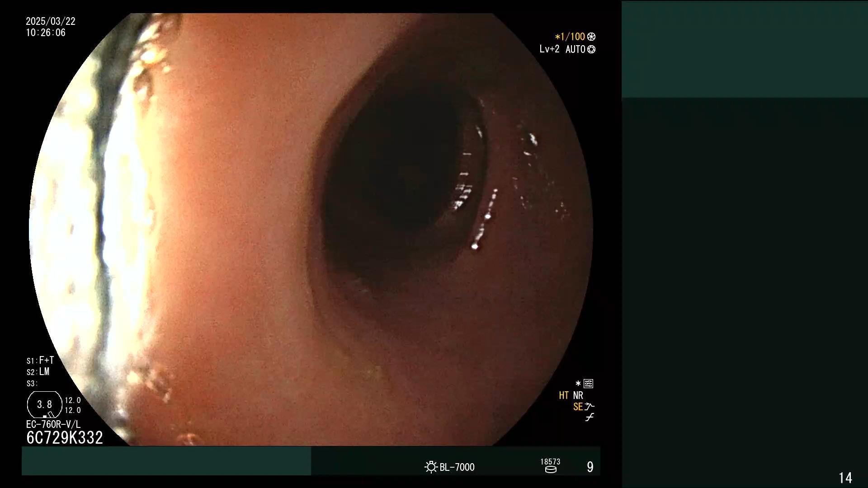Select the Lv+2 brightness level text
Image resolution: width=868 pixels, height=488 pixels.
[x=549, y=49]
